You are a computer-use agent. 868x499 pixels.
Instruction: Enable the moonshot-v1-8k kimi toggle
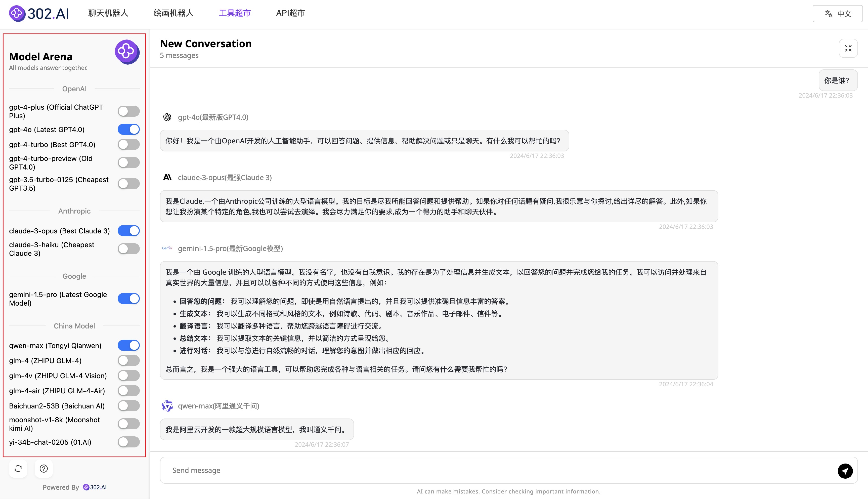(129, 424)
